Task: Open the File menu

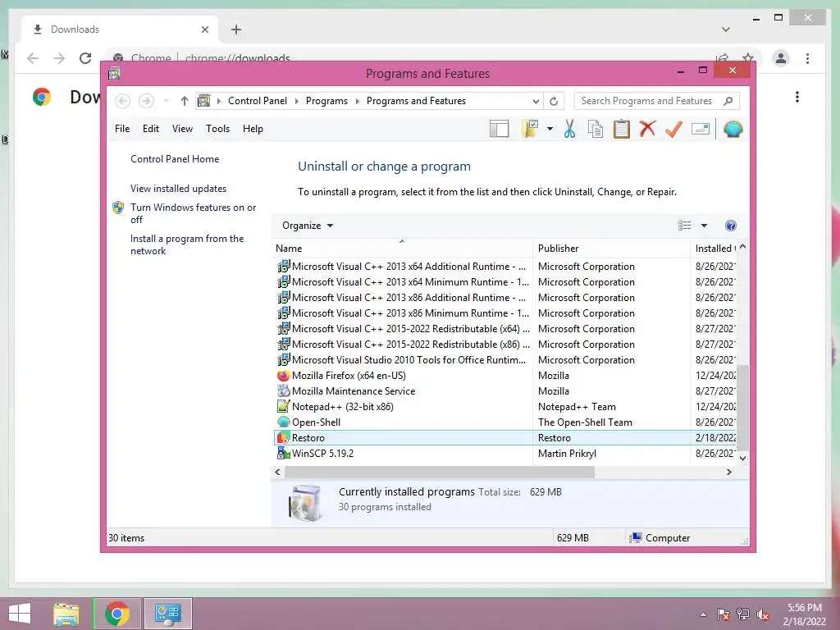Action: pos(122,129)
